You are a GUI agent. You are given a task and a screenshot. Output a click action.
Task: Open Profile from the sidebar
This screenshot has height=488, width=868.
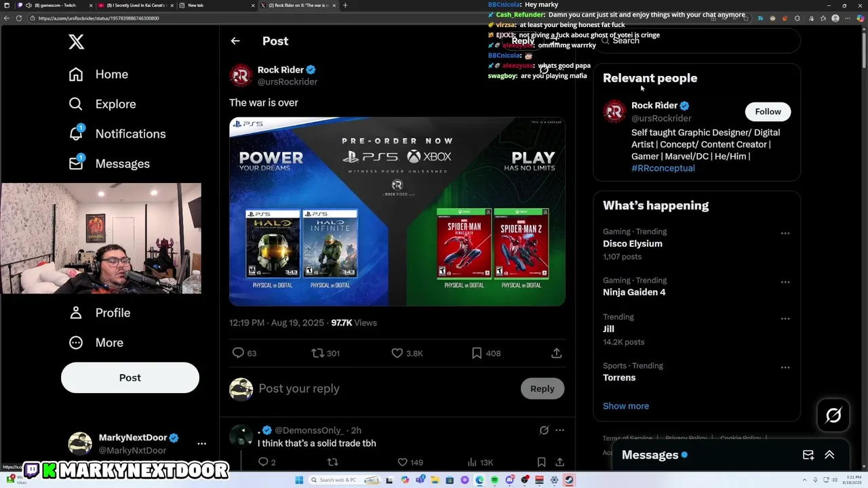[x=100, y=313]
